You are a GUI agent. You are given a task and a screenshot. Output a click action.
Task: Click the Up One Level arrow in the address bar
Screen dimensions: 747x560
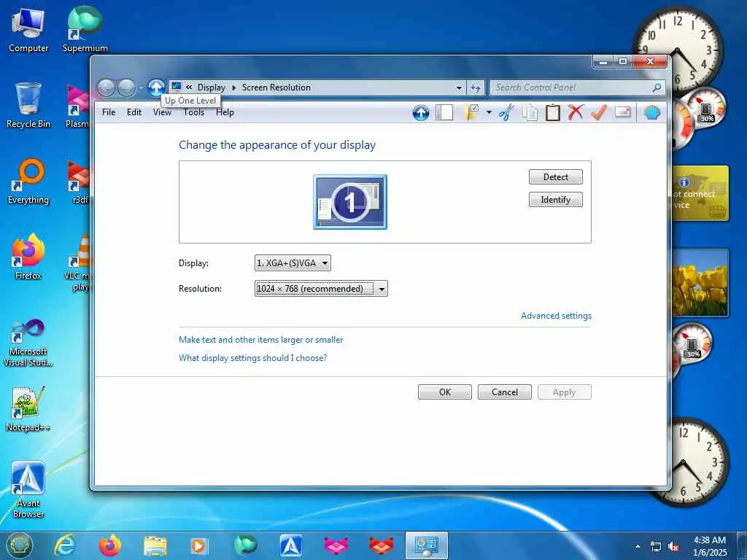156,87
